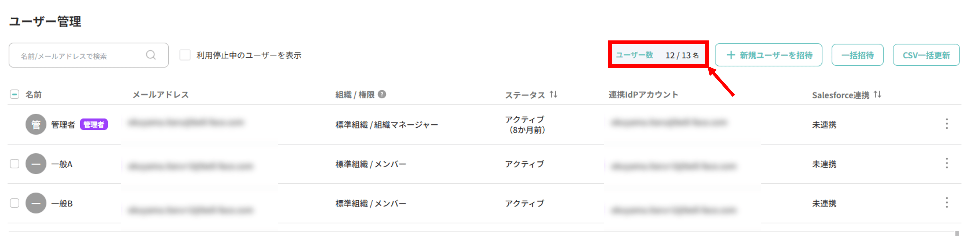Image resolution: width=980 pixels, height=236 pixels.
Task: Click the 管理者 user avatar
Action: coord(36,124)
